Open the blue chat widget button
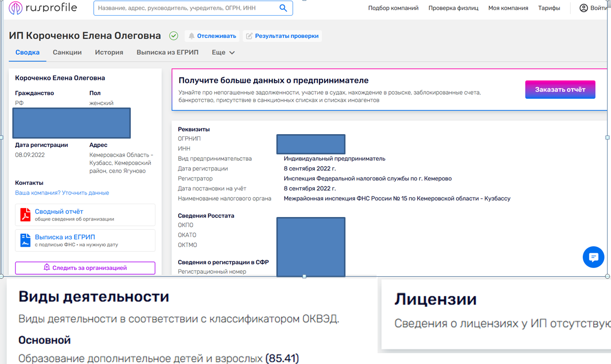 pos(594,257)
